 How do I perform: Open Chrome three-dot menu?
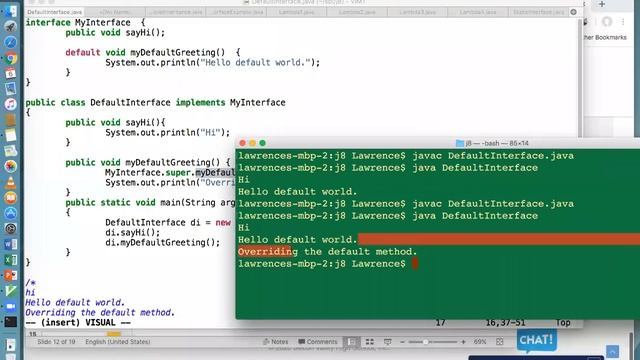pyautogui.click(x=623, y=22)
